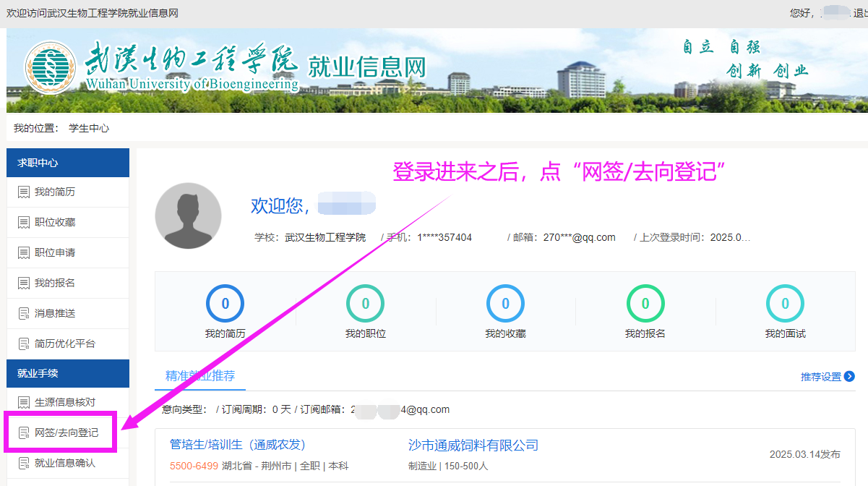
Task: Select the 精准就业推荐 tab
Action: [x=200, y=376]
